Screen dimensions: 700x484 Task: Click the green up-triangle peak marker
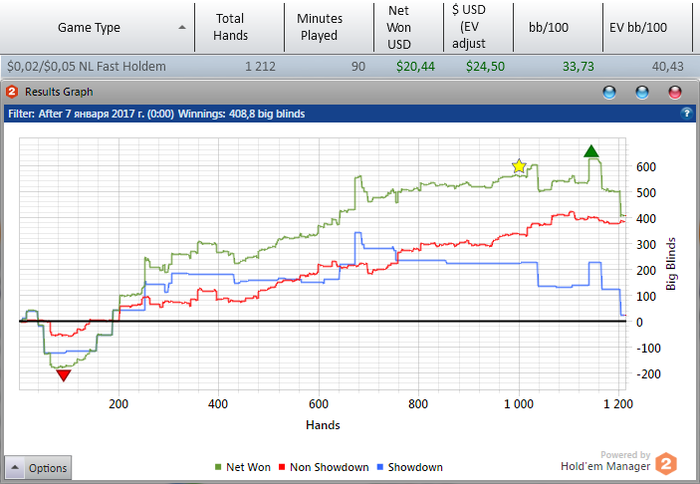(591, 151)
